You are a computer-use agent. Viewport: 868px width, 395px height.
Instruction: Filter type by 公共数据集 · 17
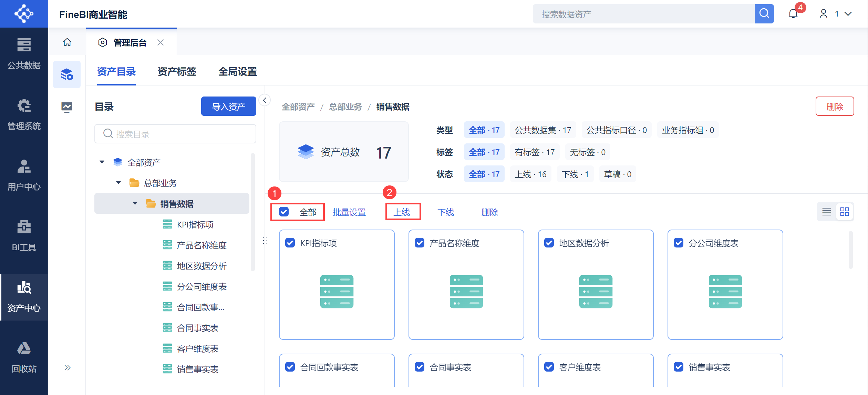(543, 130)
